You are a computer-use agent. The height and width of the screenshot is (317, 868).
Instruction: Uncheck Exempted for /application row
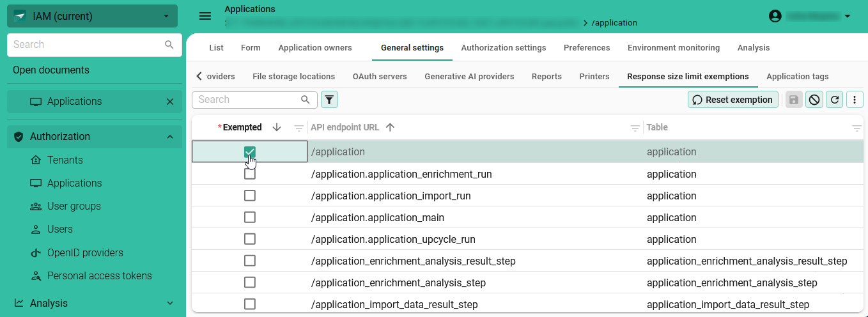coord(250,152)
